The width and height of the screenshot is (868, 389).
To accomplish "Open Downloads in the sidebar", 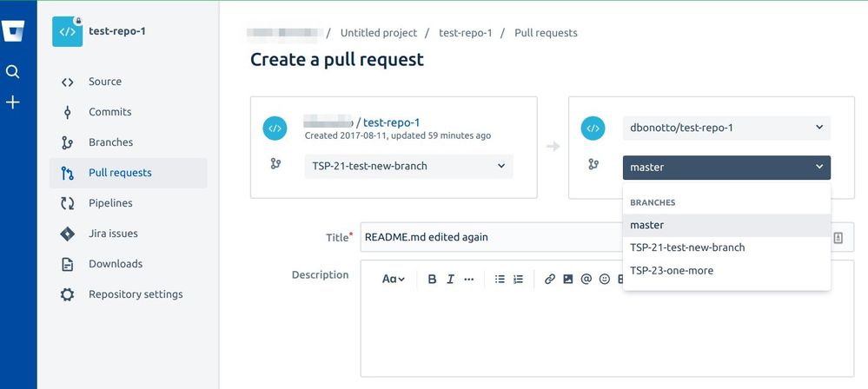I will [x=129, y=265].
